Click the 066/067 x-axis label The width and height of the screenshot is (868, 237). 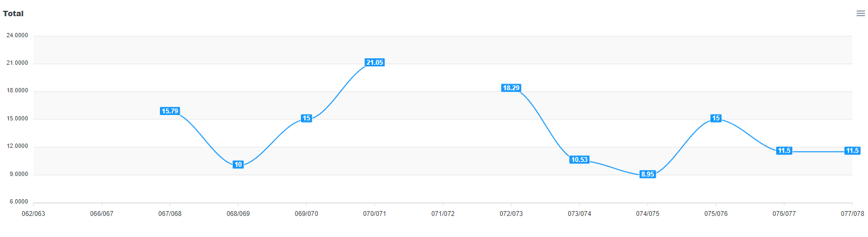[102, 214]
